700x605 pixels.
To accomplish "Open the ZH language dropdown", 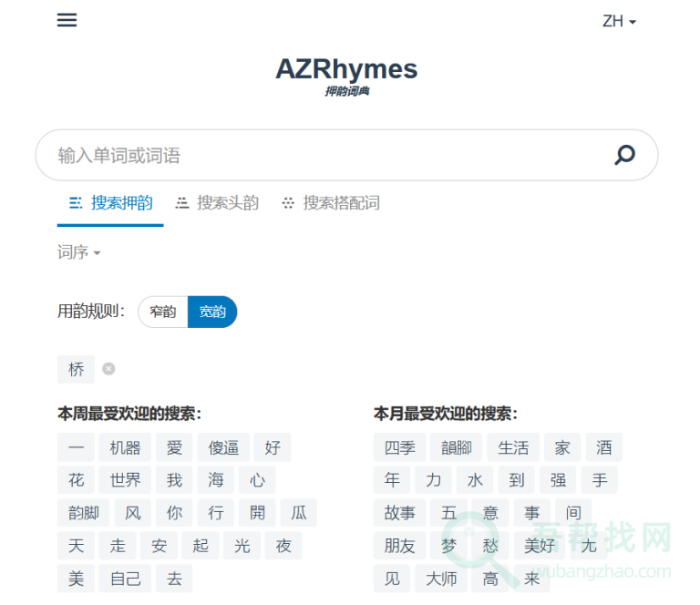I will (619, 21).
